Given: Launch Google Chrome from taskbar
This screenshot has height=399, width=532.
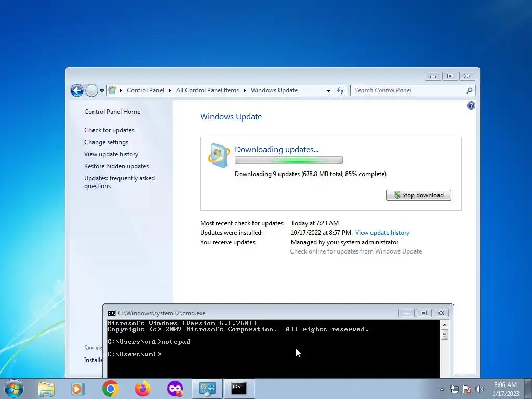Looking at the screenshot, I should (x=110, y=389).
